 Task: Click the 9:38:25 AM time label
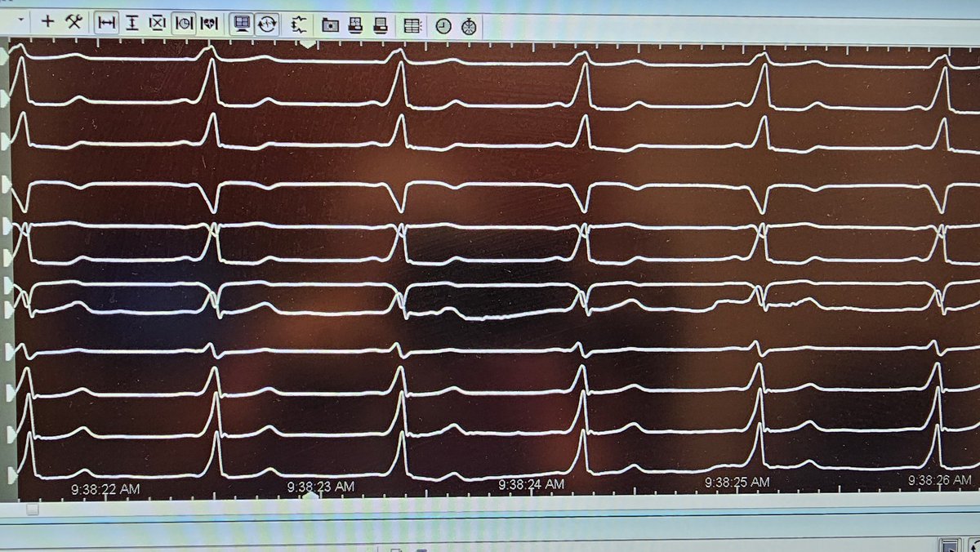(x=737, y=483)
